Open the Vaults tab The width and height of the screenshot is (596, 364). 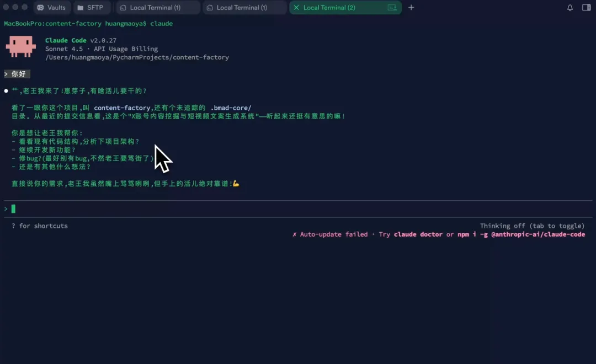[x=51, y=8]
